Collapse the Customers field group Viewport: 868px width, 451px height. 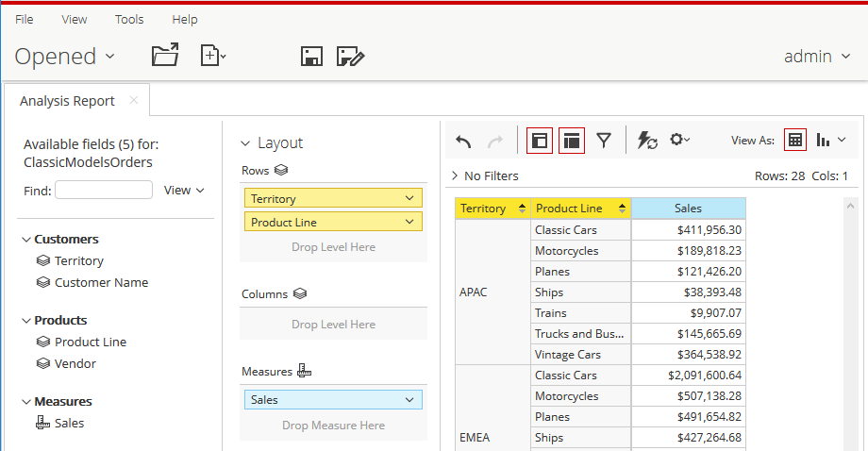pyautogui.click(x=25, y=240)
